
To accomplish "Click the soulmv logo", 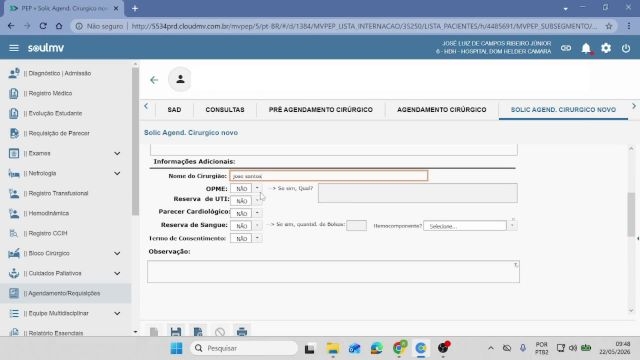I will pos(46,48).
